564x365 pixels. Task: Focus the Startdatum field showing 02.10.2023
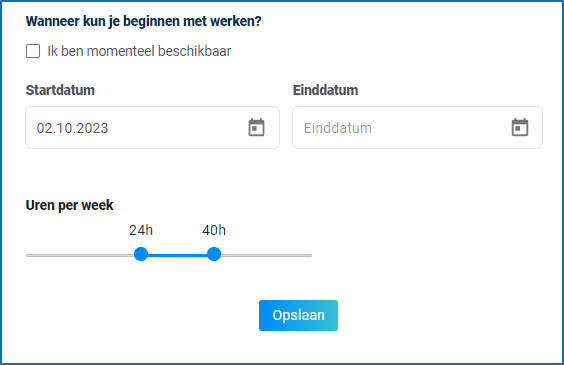[152, 127]
